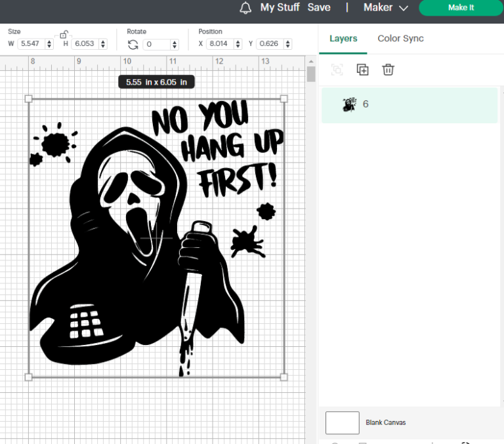
Task: Click the Blank Canvas white swatch
Action: tap(343, 423)
